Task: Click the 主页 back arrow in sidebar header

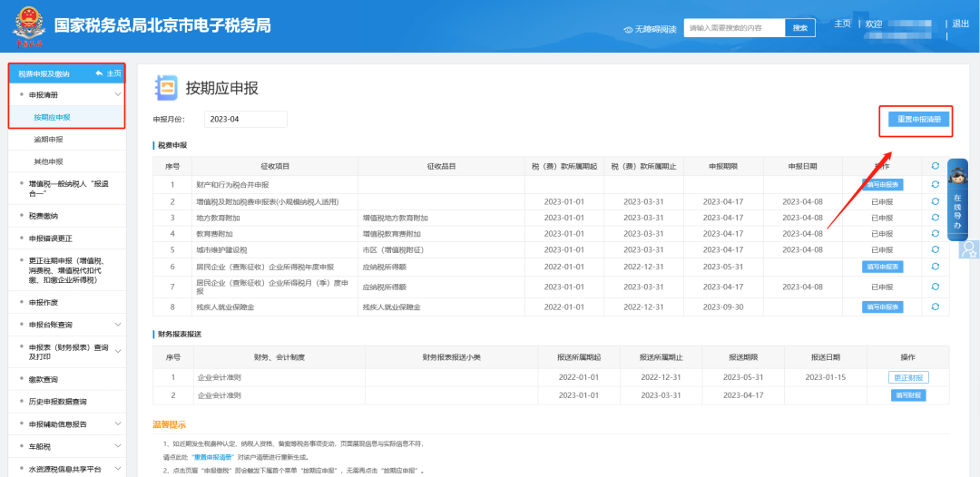Action: [x=100, y=73]
